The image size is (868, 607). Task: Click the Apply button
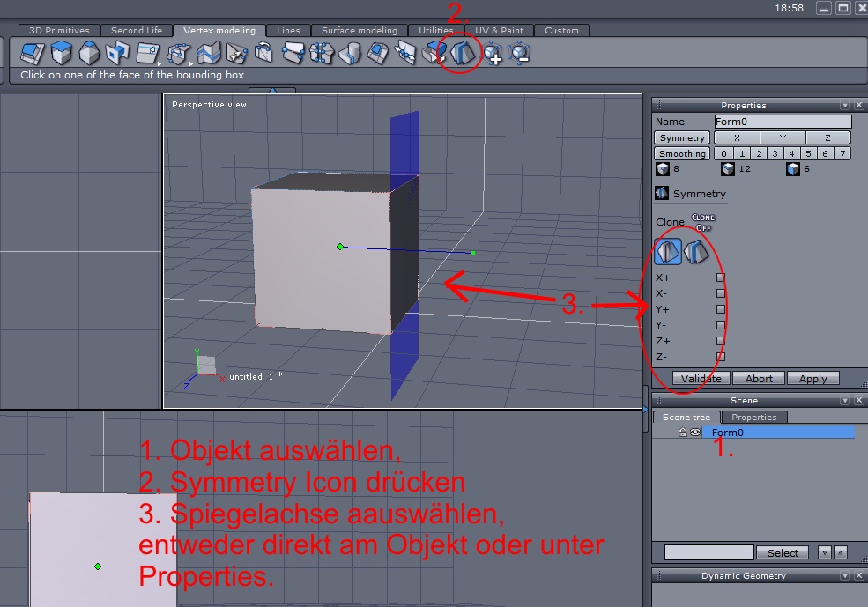[x=812, y=379]
